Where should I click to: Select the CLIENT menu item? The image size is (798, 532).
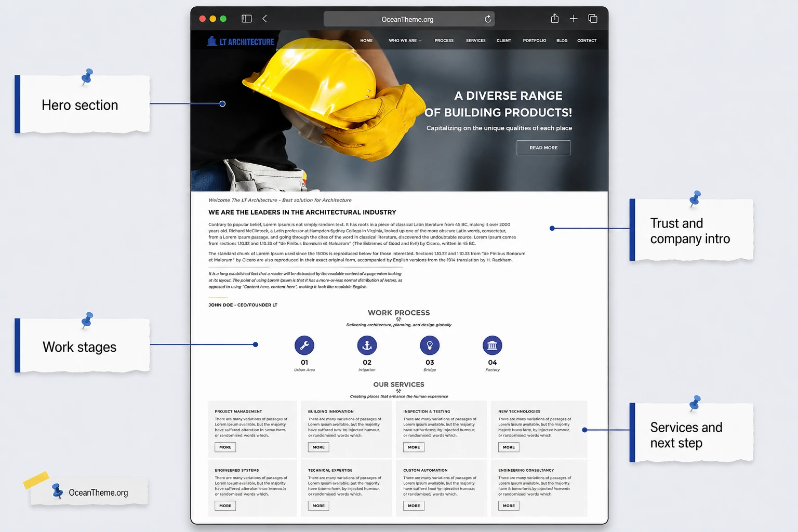tap(504, 41)
